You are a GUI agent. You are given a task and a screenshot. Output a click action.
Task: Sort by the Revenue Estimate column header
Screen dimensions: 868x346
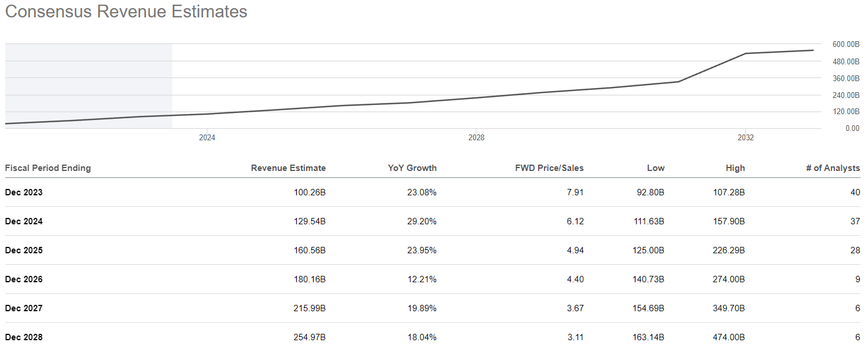[x=288, y=168]
